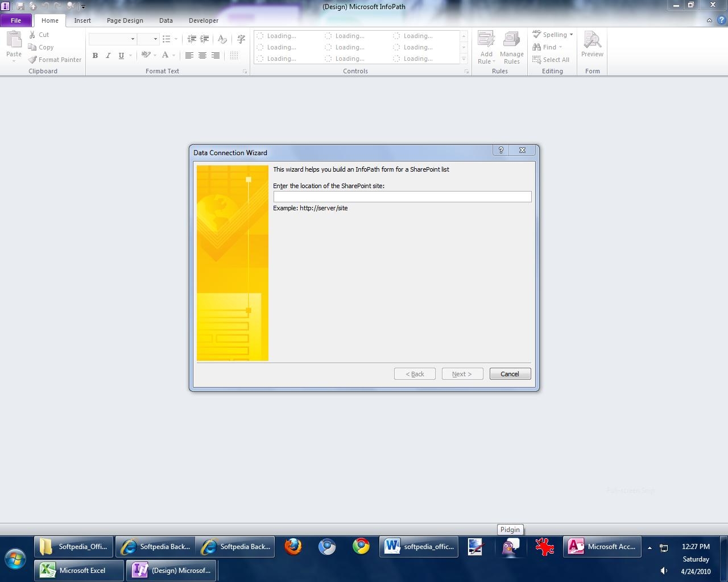Launch Google Chrome from the taskbar
Image resolution: width=728 pixels, height=582 pixels.
point(361,547)
